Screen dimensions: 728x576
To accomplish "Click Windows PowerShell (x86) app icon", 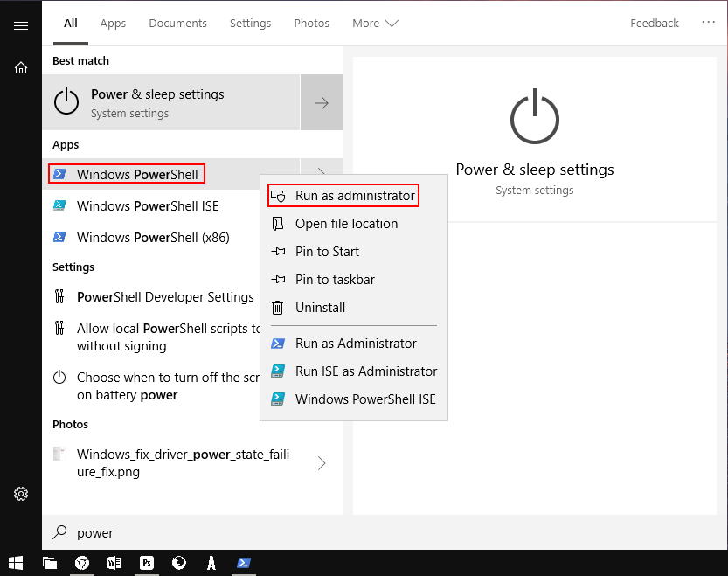I will click(59, 237).
